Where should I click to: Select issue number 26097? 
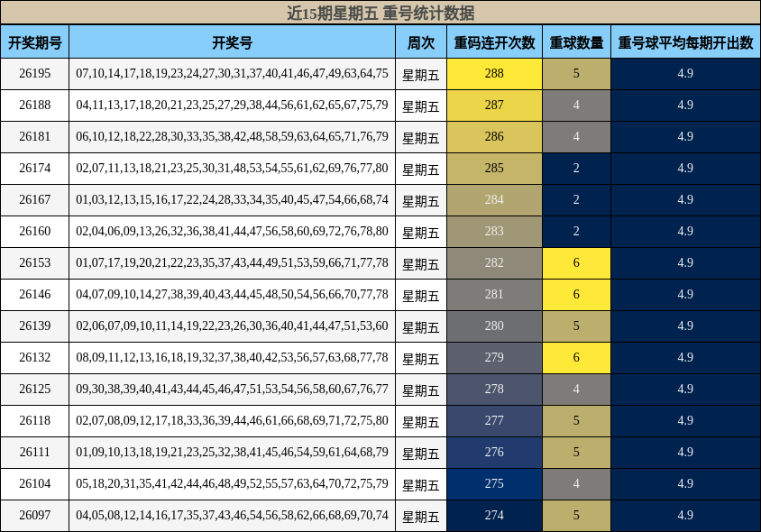pyautogui.click(x=35, y=515)
